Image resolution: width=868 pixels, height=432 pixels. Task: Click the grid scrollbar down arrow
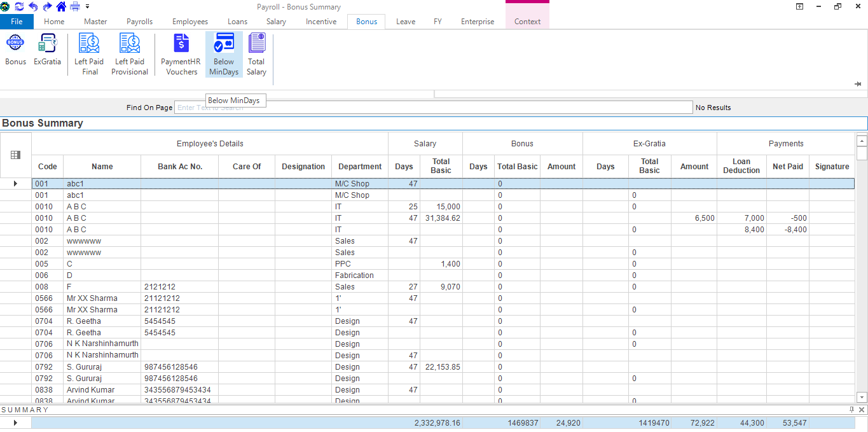point(862,396)
